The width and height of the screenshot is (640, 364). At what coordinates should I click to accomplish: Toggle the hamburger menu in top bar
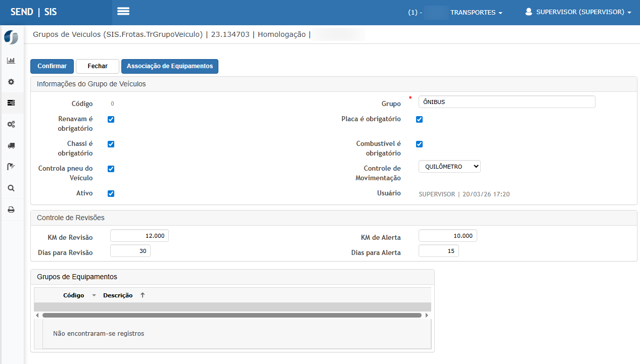point(123,12)
